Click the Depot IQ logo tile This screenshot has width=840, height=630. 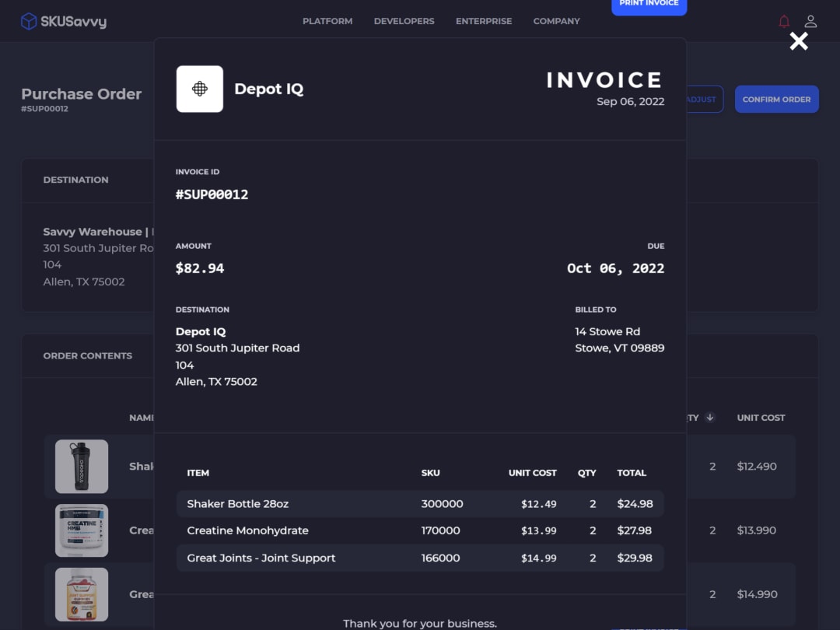point(200,89)
